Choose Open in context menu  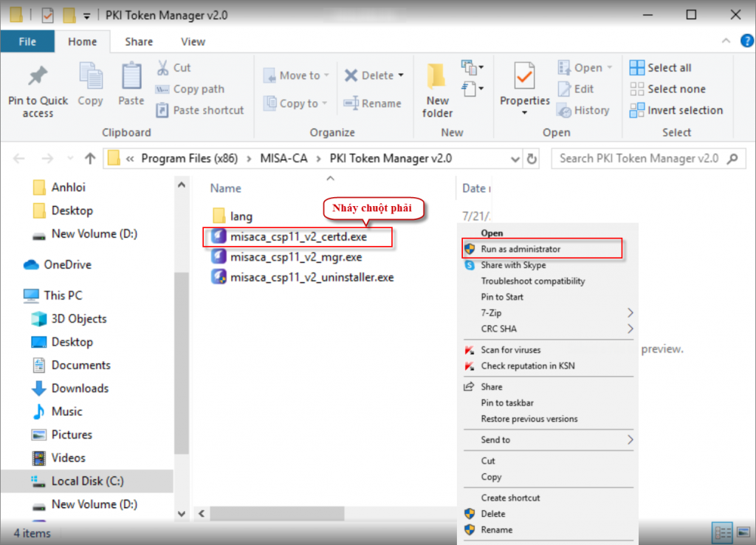pos(549,233)
